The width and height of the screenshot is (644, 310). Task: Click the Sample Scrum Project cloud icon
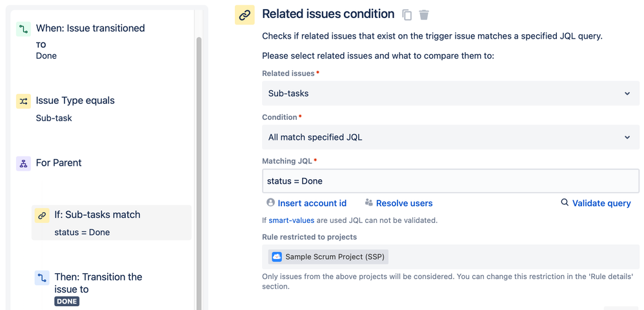click(277, 257)
